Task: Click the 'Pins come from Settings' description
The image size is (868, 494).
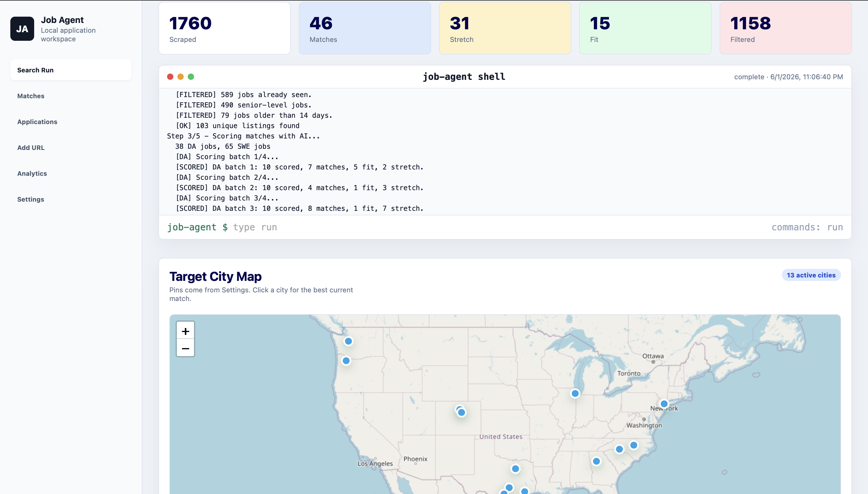Action: click(x=261, y=294)
